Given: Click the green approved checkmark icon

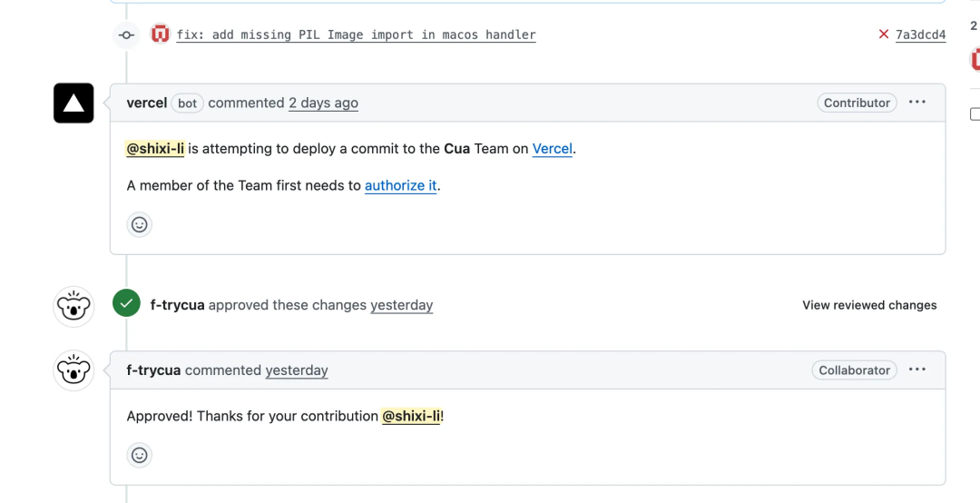Looking at the screenshot, I should [x=126, y=304].
